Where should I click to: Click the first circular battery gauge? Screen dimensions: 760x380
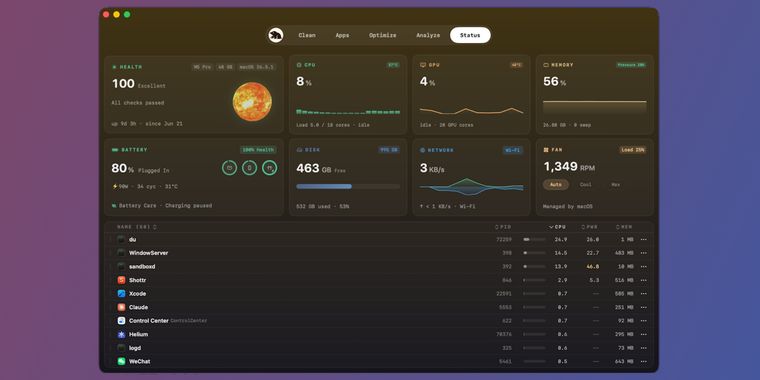[x=229, y=168]
